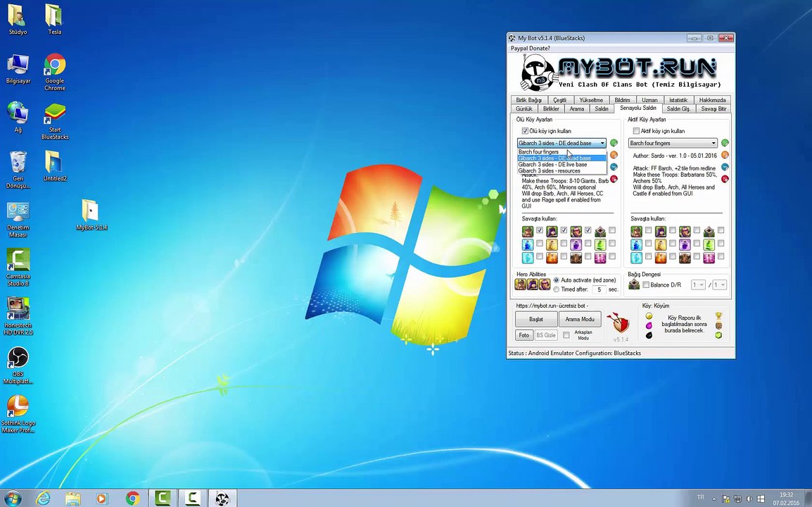The image size is (812, 507).
Task: Open the Birlikler tab
Action: click(551, 109)
